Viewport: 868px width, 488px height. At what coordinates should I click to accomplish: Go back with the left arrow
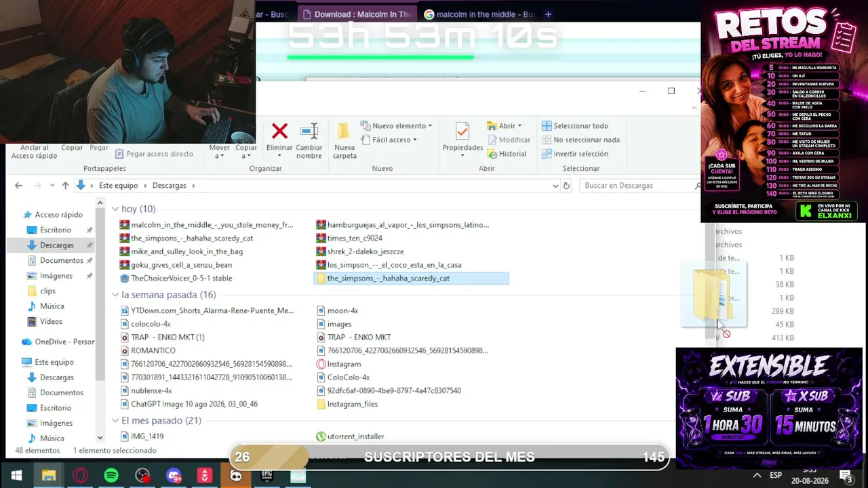point(18,186)
